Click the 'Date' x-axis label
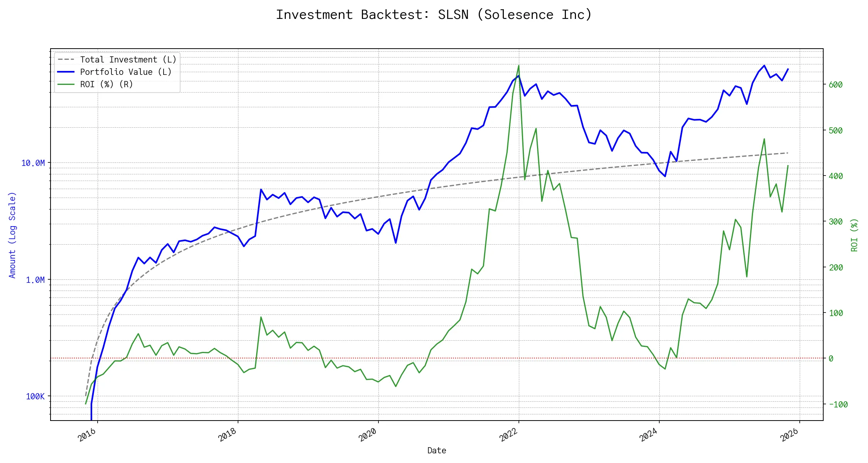The image size is (868, 463). [x=437, y=451]
